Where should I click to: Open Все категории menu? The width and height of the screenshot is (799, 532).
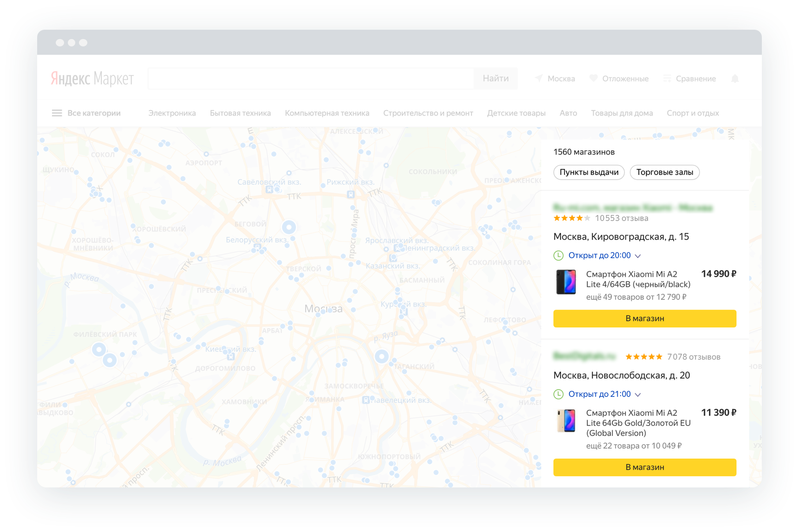point(94,113)
